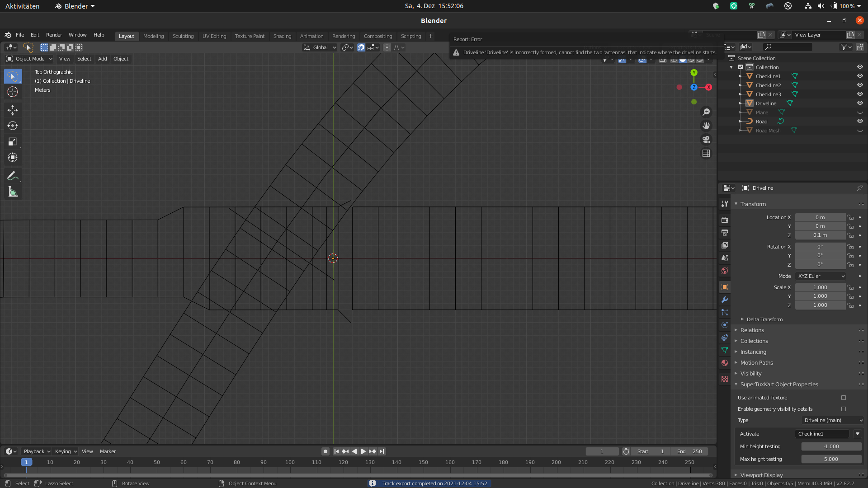Switch to the Shading workspace tab
The image size is (868, 488).
click(282, 36)
